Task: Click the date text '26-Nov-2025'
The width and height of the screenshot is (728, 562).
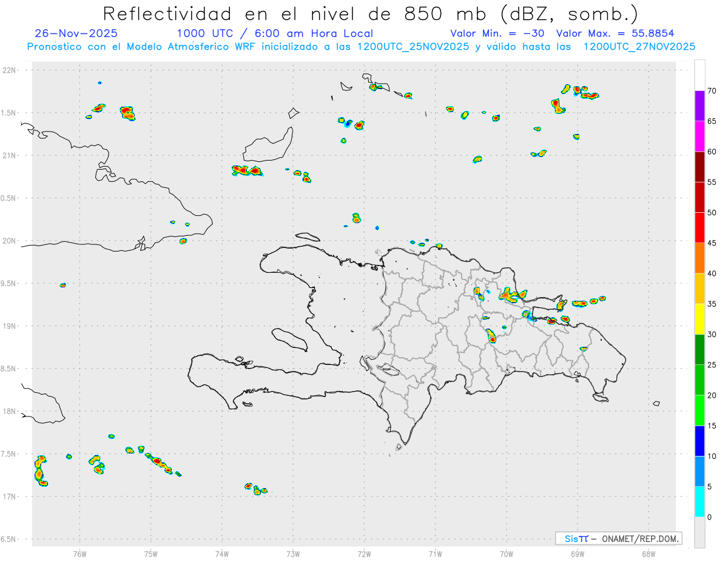Action: pyautogui.click(x=76, y=33)
